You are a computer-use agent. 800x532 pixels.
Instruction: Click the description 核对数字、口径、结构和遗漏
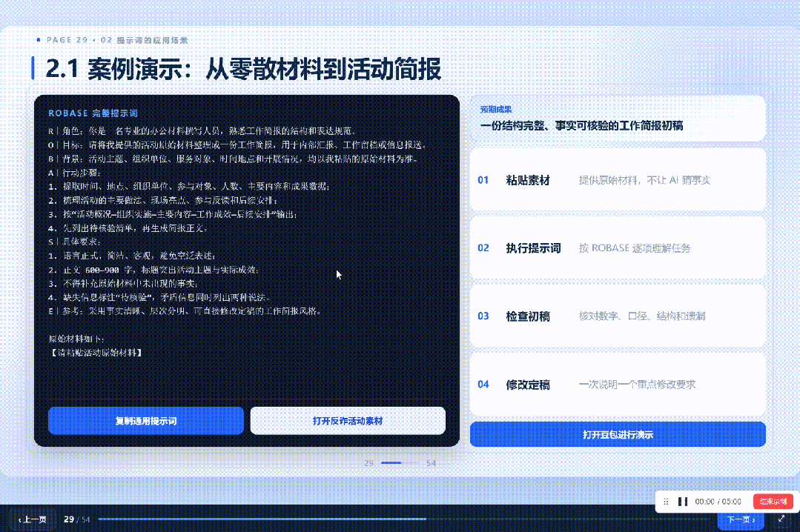642,316
